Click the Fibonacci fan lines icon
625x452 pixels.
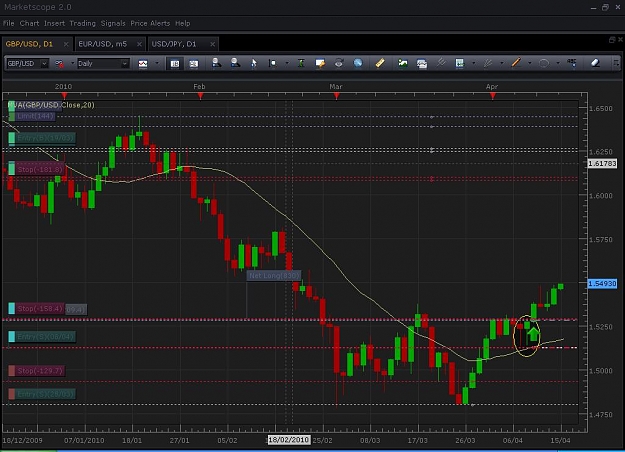click(487, 63)
